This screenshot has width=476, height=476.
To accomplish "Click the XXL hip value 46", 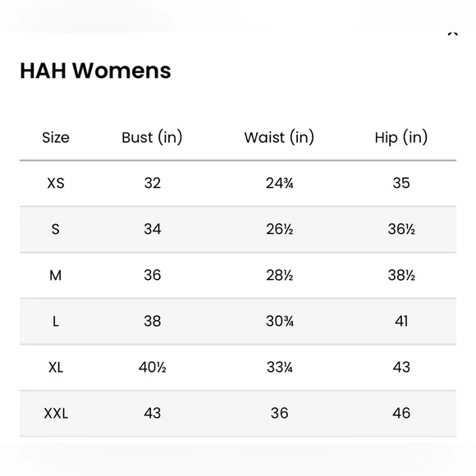I will [401, 413].
